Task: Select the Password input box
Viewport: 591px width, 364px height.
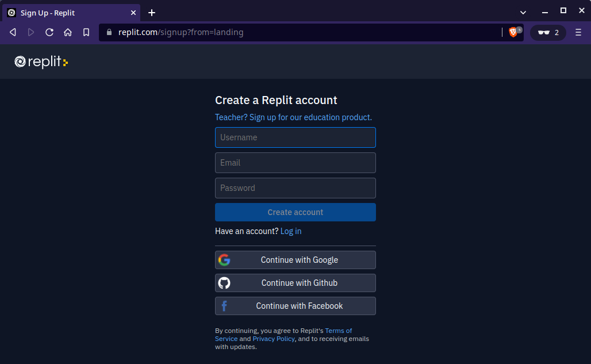Action: tap(295, 188)
